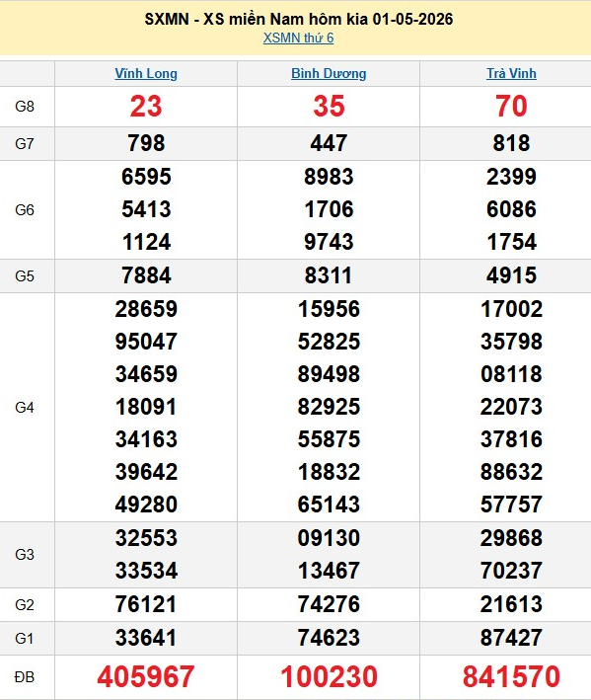Open the Bình Dương province link
Image resolution: width=591 pixels, height=700 pixels.
coord(329,73)
